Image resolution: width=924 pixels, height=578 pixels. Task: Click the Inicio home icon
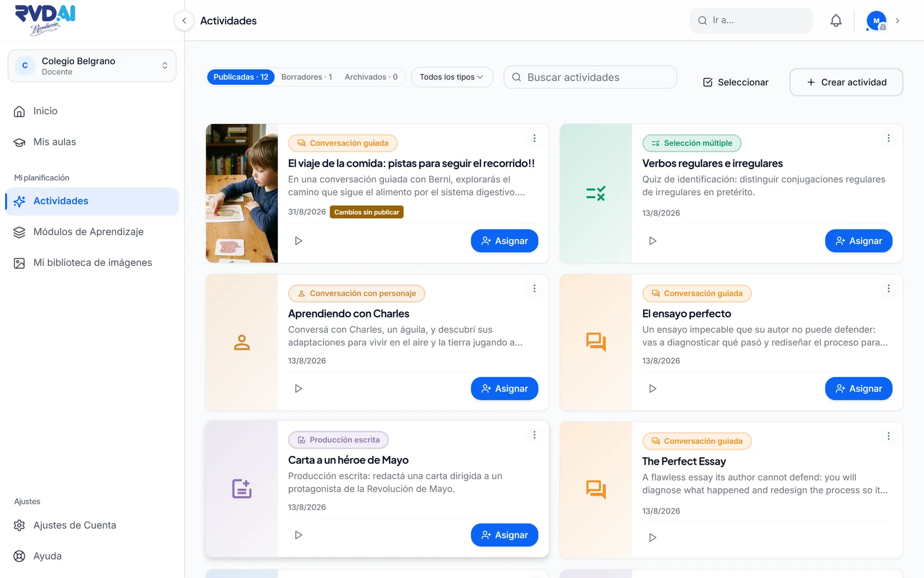tap(19, 111)
